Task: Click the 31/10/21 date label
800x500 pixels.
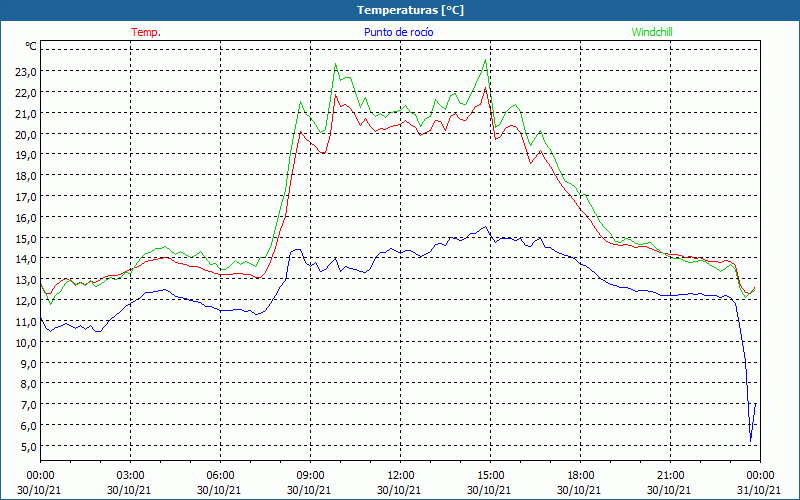Action: [760, 490]
